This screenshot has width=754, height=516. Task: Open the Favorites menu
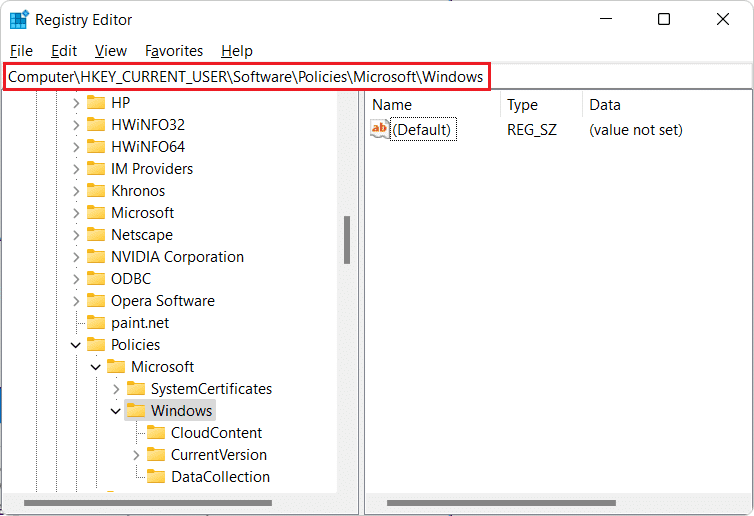point(174,51)
